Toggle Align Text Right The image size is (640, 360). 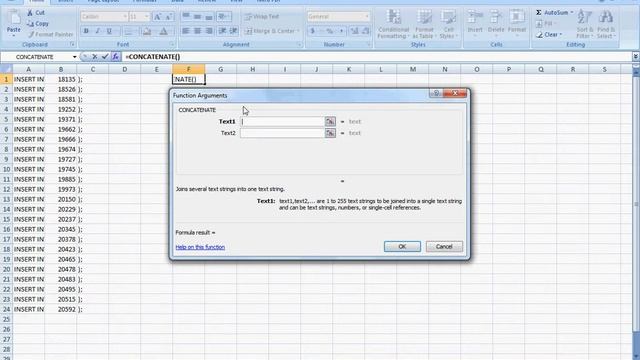[x=209, y=31]
